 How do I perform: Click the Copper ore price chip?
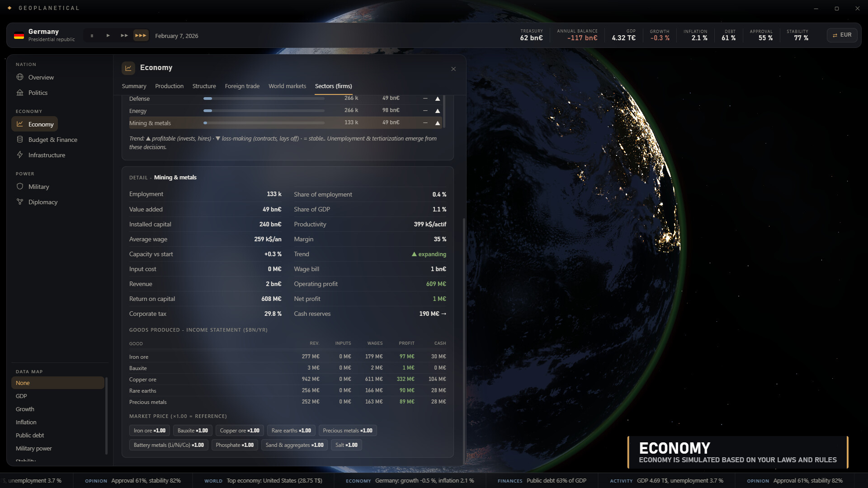(x=240, y=431)
